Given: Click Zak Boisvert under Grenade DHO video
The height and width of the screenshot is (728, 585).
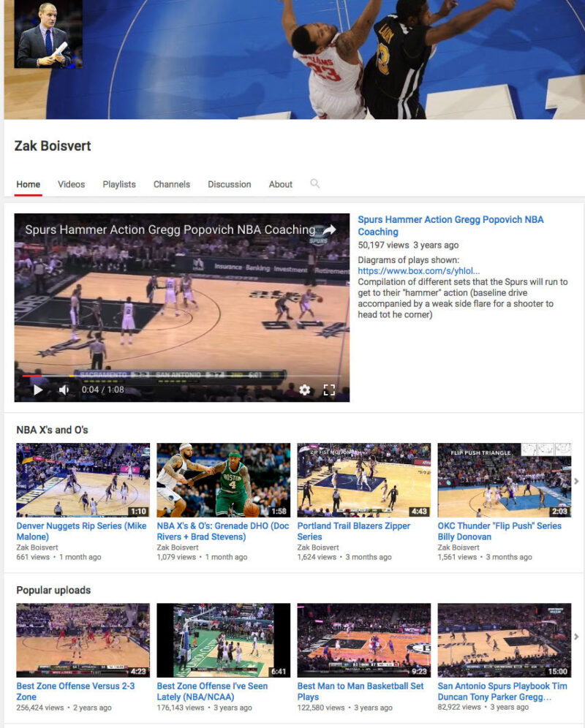Looking at the screenshot, I should (178, 547).
